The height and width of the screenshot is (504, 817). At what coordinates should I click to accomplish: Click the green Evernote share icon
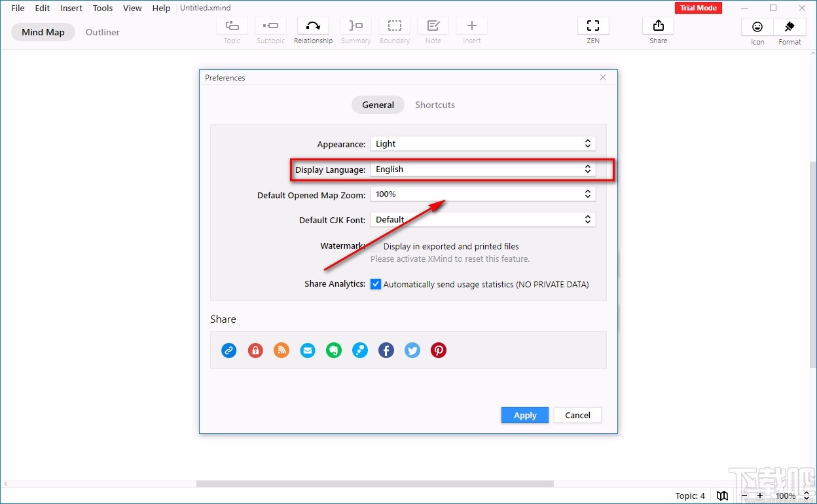334,350
